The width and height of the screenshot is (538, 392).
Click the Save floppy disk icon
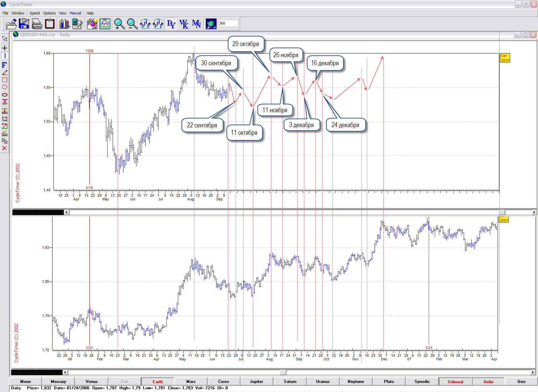tap(24, 24)
